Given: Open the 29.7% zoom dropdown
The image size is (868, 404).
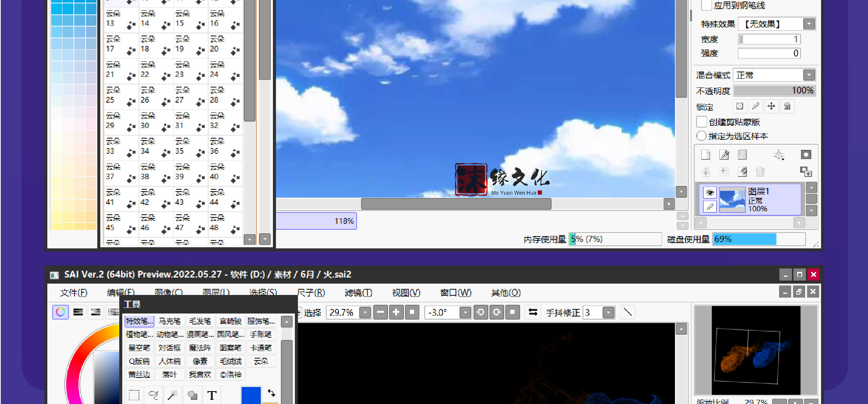Looking at the screenshot, I should [x=365, y=313].
